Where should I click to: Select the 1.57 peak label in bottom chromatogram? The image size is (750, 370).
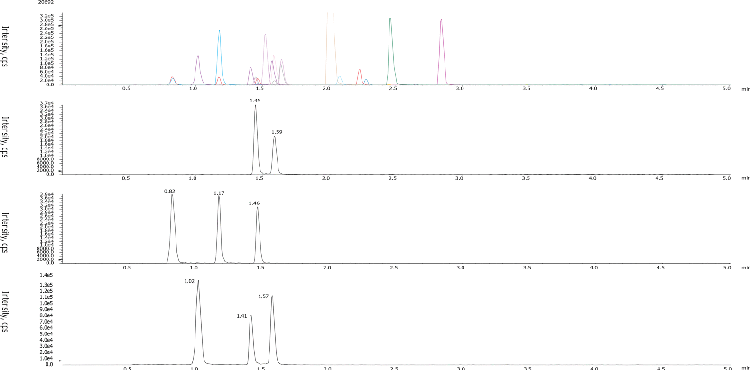pos(263,297)
